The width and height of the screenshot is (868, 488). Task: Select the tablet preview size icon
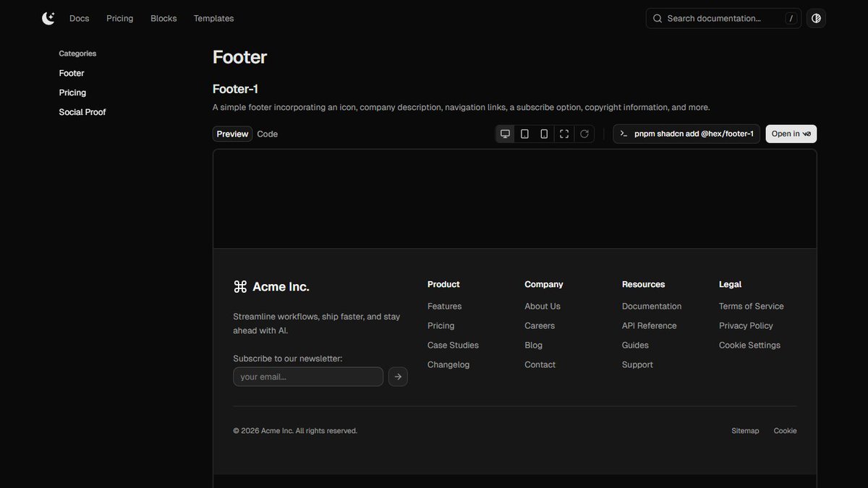pyautogui.click(x=524, y=134)
